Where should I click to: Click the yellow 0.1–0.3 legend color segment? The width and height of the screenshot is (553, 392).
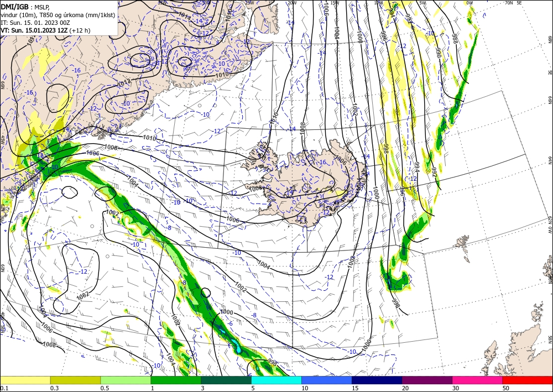25,380
